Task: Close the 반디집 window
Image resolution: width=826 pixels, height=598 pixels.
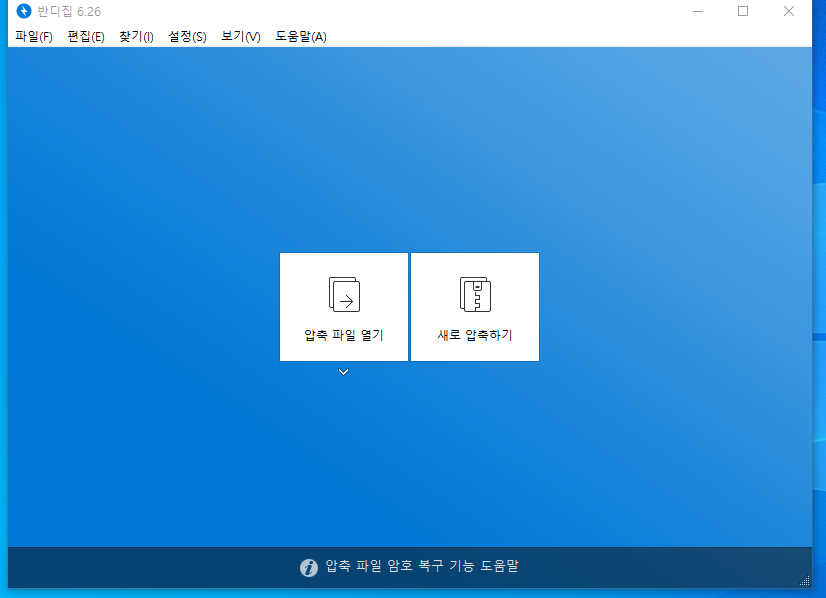Action: pyautogui.click(x=789, y=11)
